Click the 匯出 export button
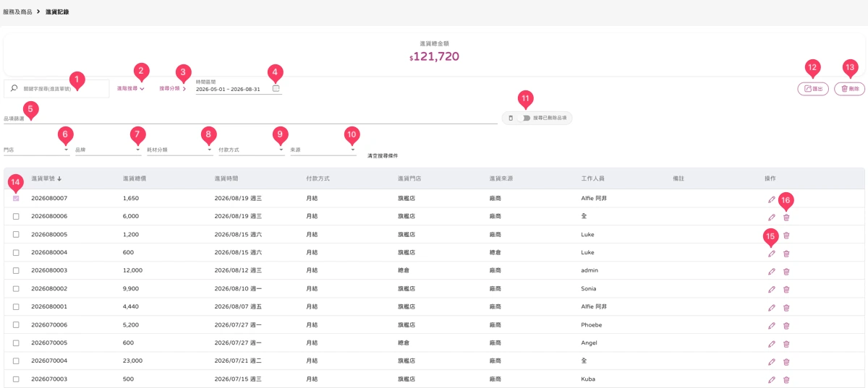Viewport: 868px width, 388px height. tap(813, 88)
